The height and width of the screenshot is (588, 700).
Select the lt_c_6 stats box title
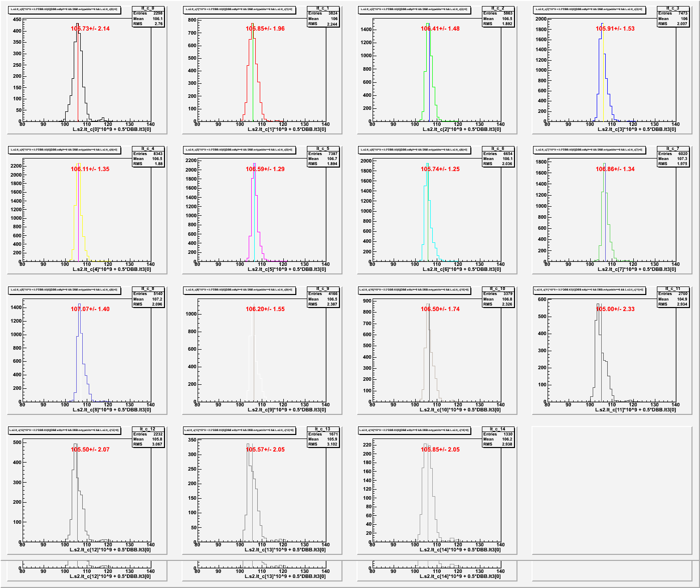[x=498, y=149]
